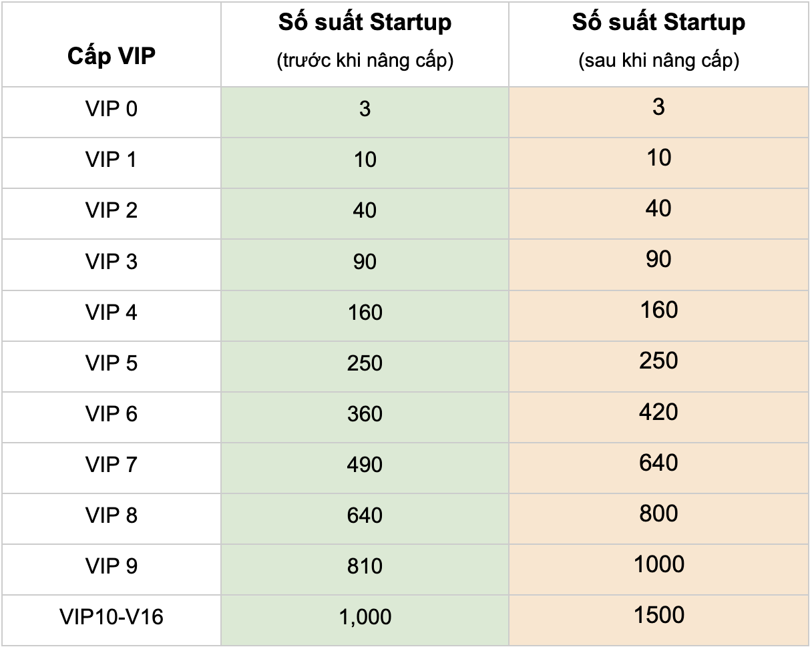Click VIP 7's after-upgrade value 640
The image size is (812, 649).
658,463
